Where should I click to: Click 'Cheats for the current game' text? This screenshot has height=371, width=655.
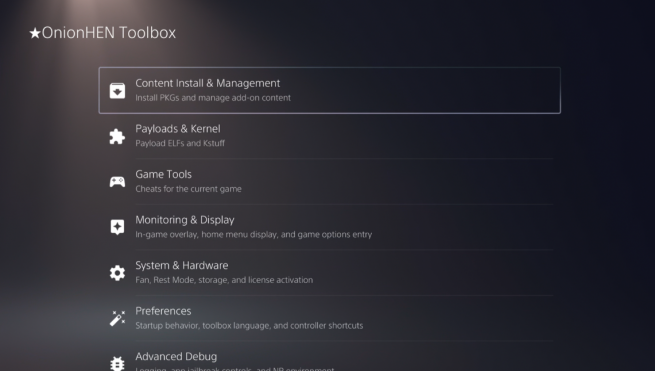click(188, 189)
